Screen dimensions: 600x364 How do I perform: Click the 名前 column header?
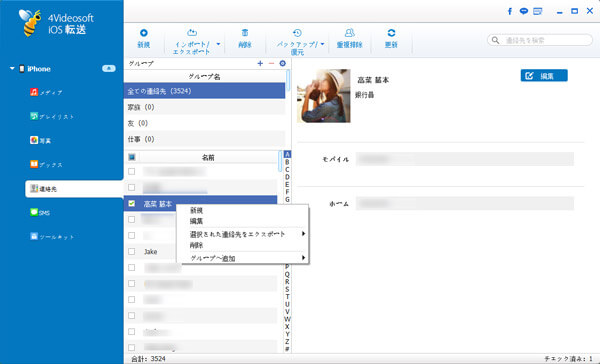[x=208, y=157]
